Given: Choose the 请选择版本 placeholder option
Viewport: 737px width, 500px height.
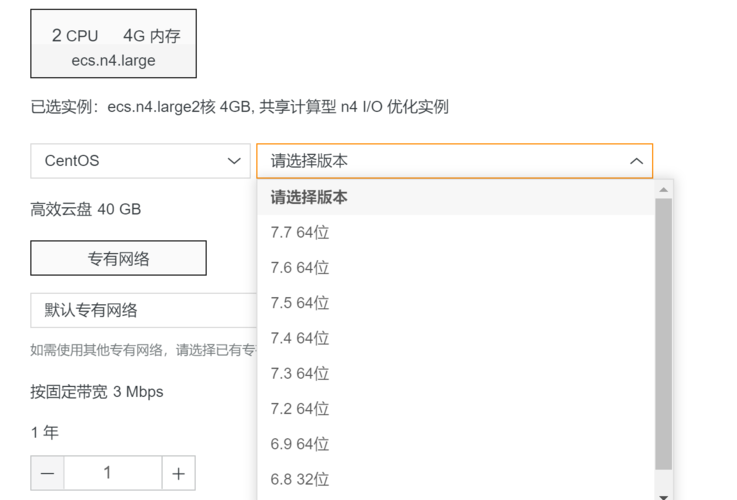Looking at the screenshot, I should [456, 197].
